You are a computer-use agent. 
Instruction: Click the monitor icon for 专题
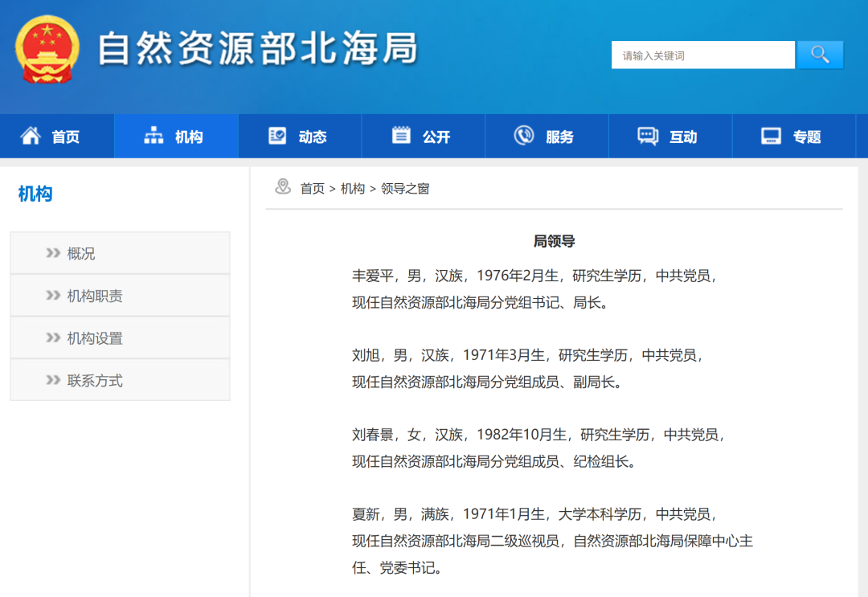(772, 136)
